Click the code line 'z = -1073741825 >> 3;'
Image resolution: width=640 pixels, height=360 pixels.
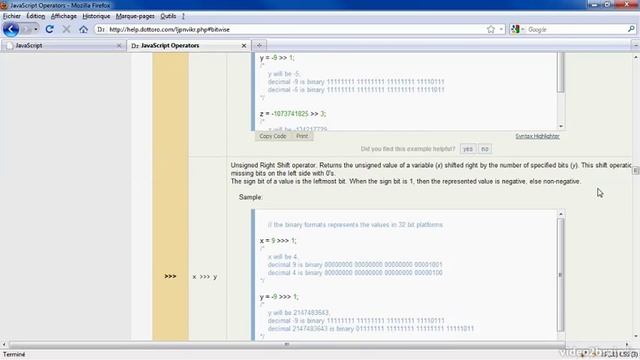[x=293, y=114]
